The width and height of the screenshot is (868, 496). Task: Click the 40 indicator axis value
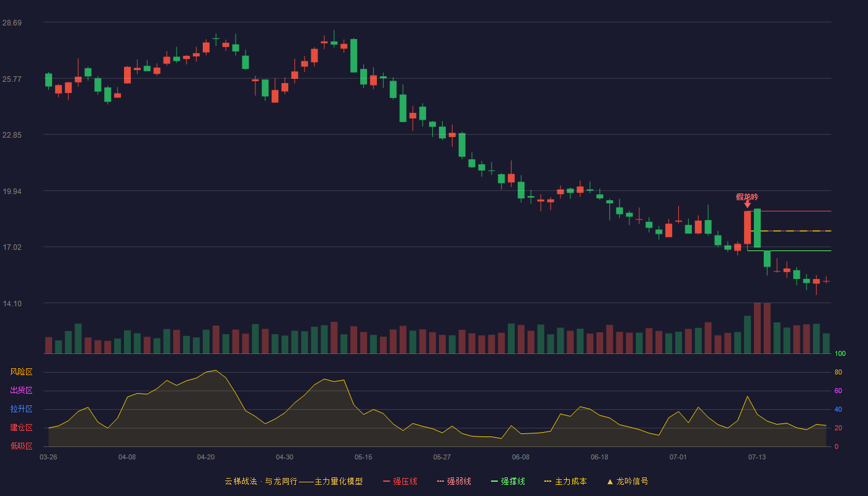[x=838, y=410]
